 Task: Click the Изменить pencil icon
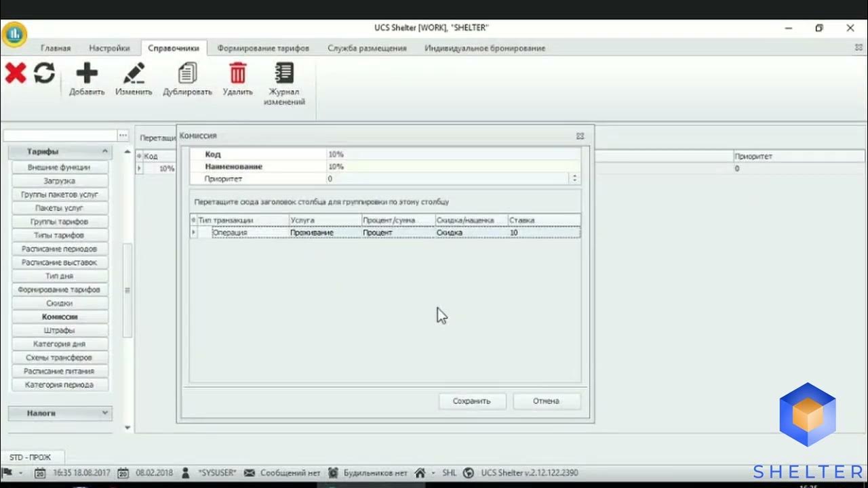(x=134, y=73)
